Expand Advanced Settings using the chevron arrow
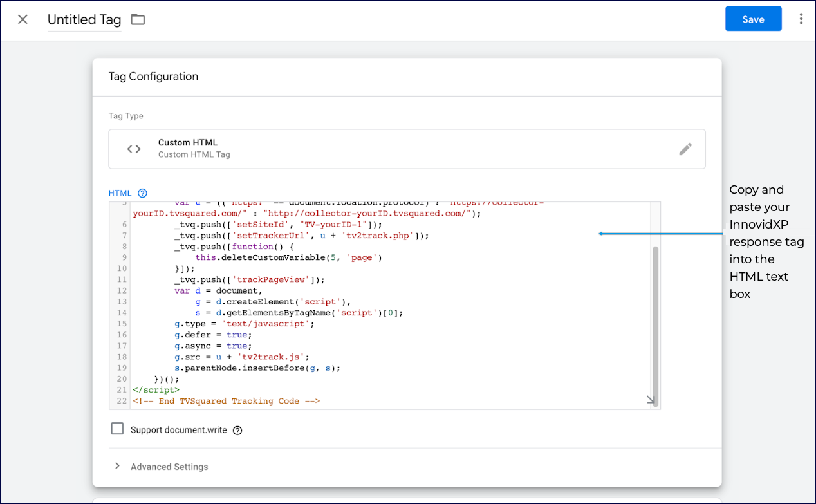This screenshot has height=504, width=816. tap(117, 466)
